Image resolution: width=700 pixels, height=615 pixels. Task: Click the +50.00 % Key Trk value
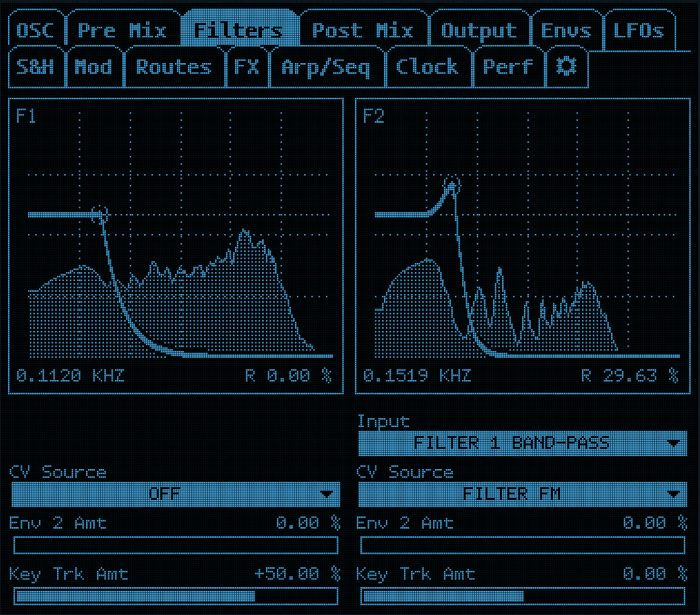pos(297,574)
